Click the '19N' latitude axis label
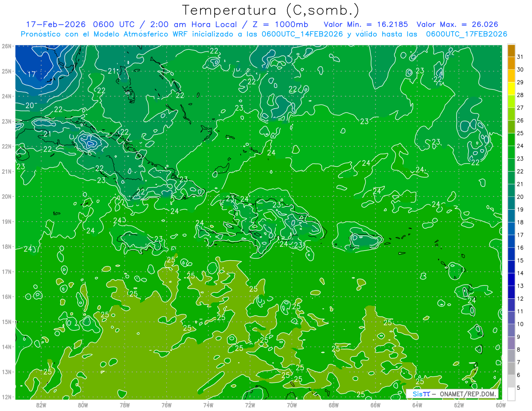The height and width of the screenshot is (411, 532). pyautogui.click(x=7, y=222)
